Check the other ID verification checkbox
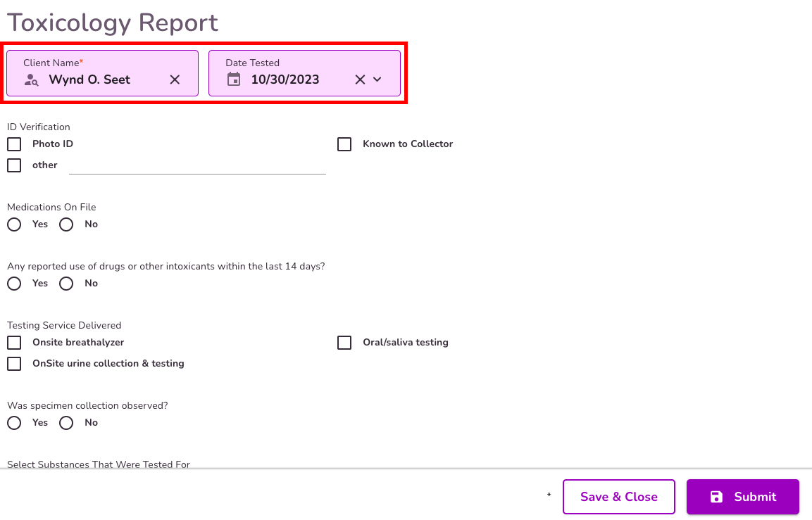The width and height of the screenshot is (812, 520). pos(13,165)
